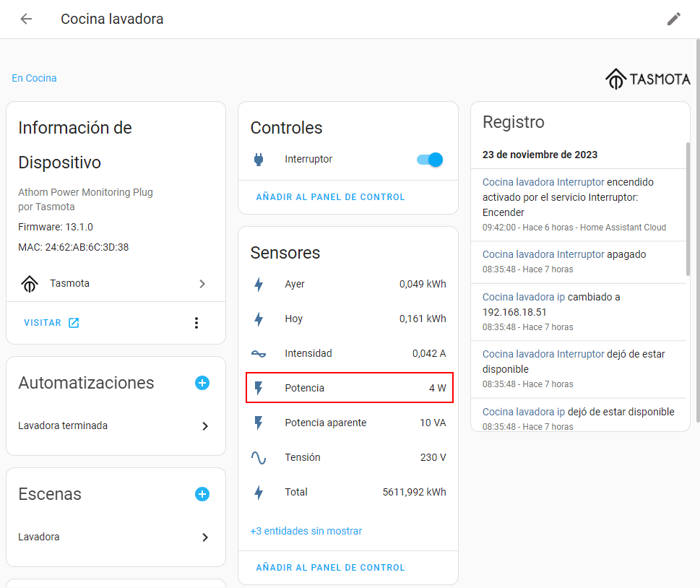The image size is (700, 588).
Task: Click the VISITAR device link
Action: (51, 323)
